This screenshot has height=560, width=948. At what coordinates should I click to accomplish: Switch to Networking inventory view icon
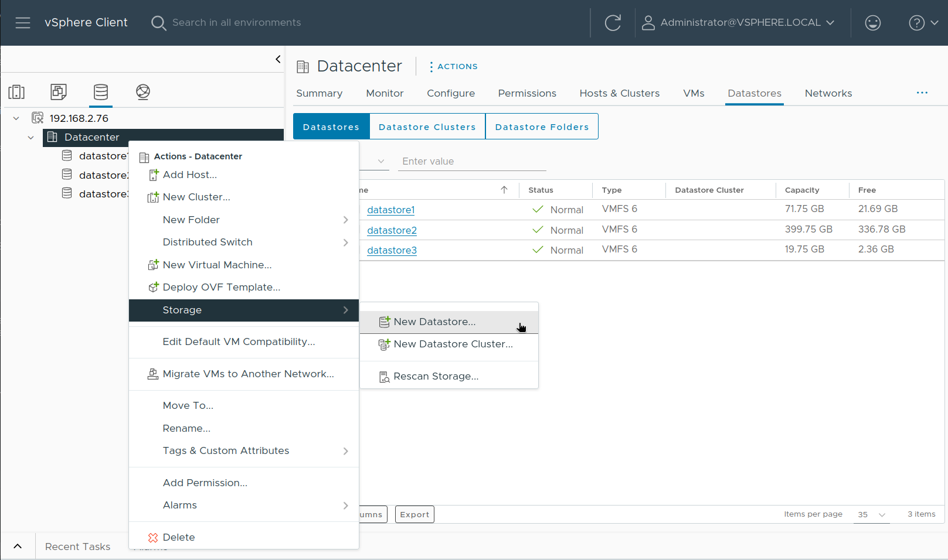(143, 92)
